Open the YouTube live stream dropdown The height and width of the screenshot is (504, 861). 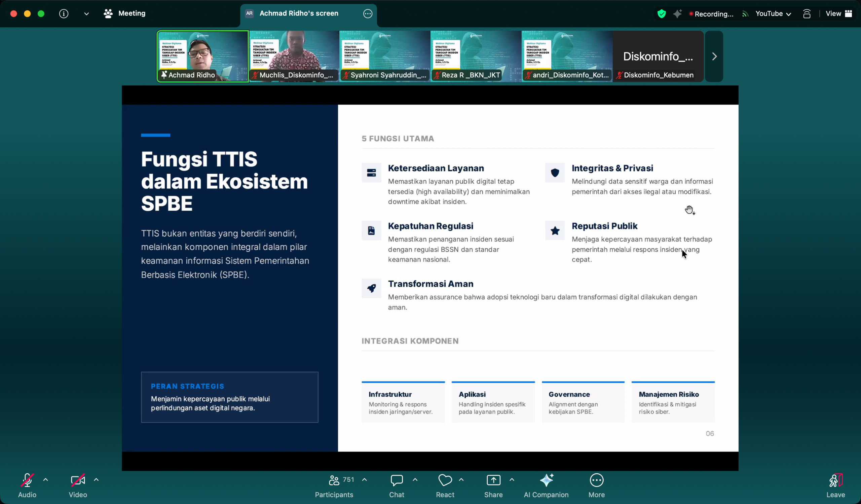(x=773, y=14)
